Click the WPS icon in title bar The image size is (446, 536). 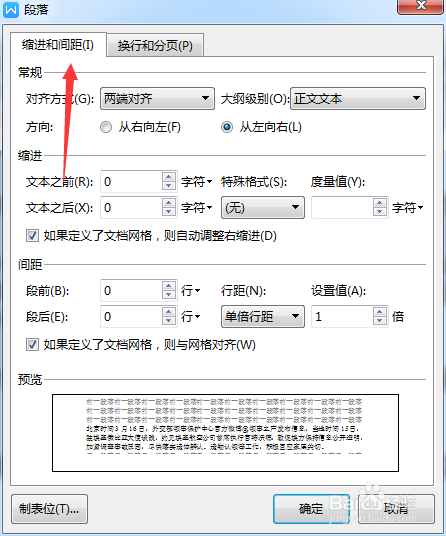tap(11, 9)
